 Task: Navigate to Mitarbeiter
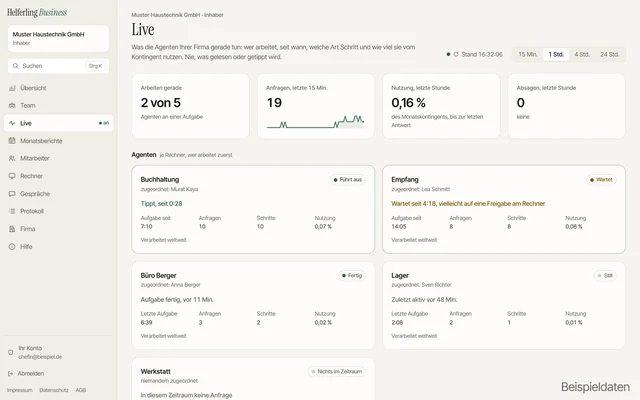pos(58,158)
